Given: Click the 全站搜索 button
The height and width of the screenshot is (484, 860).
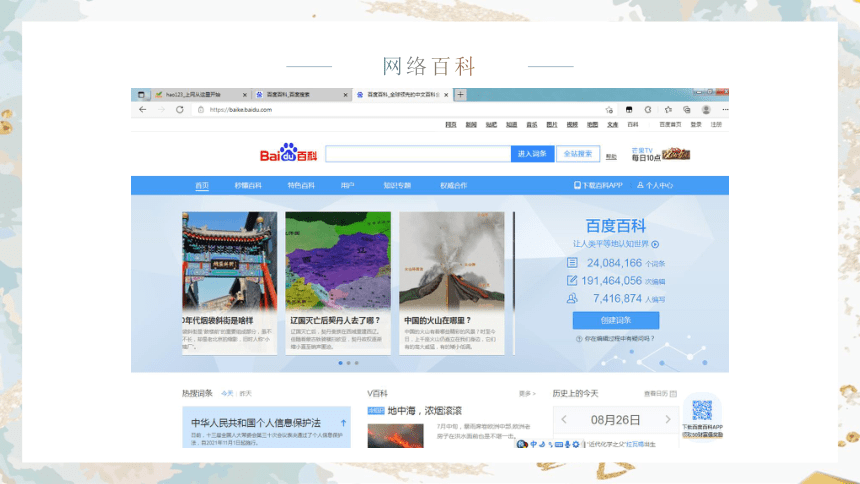Looking at the screenshot, I should tap(578, 154).
